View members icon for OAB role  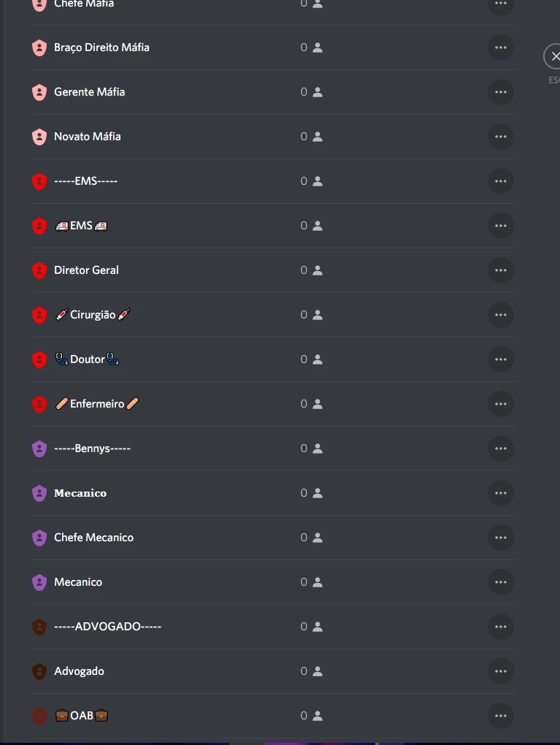point(318,716)
